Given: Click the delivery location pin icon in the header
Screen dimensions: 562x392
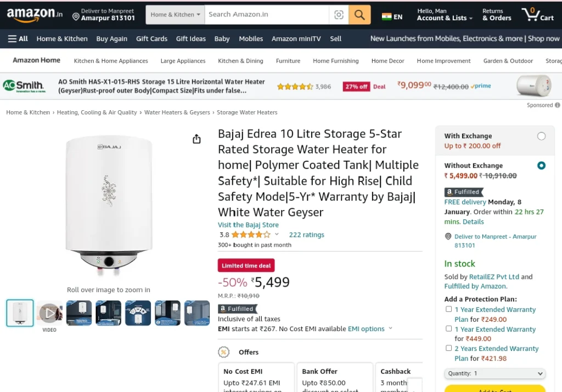Looking at the screenshot, I should (76, 17).
